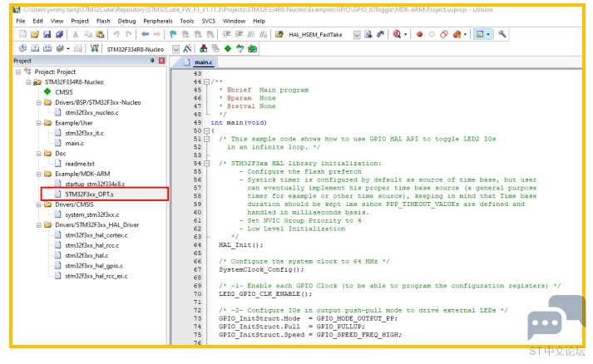The height and width of the screenshot is (364, 593).
Task: Collapse the Example/MDK-ARM folder
Action: pyautogui.click(x=38, y=174)
